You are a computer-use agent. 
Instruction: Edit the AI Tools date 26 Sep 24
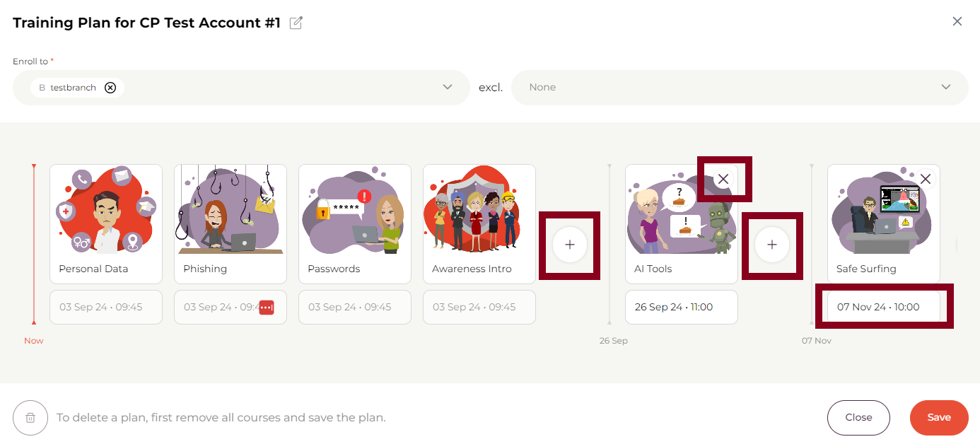[682, 307]
